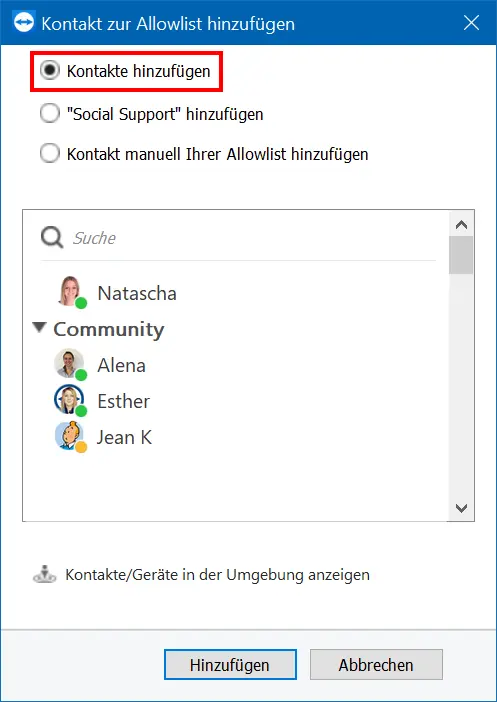
Task: Select Natascha's profile picture
Action: pyautogui.click(x=70, y=292)
